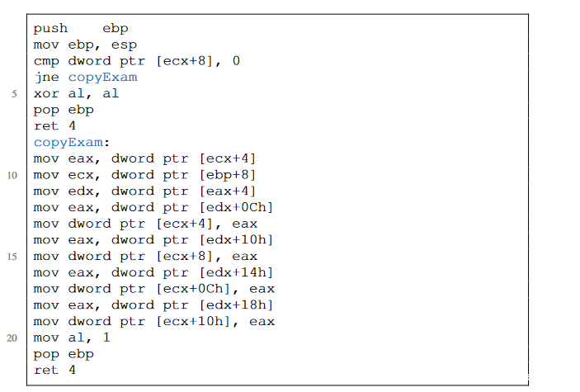Click line number 15 in the gutter
The width and height of the screenshot is (580, 392).
(x=12, y=256)
